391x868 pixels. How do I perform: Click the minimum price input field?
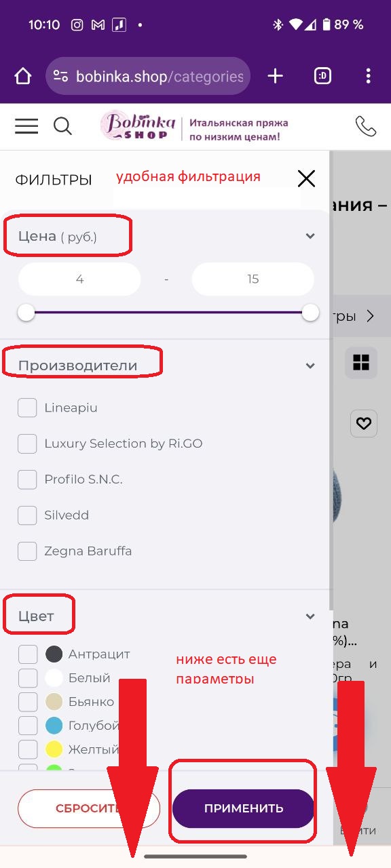click(79, 279)
